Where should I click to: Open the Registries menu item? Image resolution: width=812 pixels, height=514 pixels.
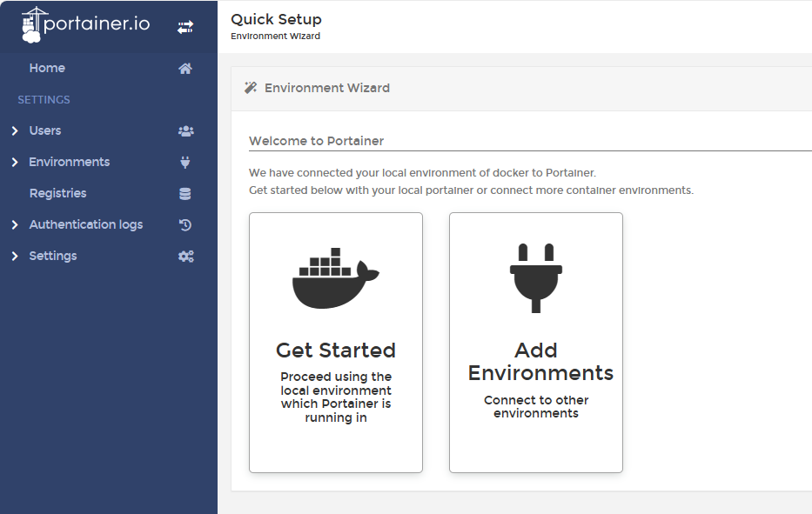pyautogui.click(x=57, y=193)
